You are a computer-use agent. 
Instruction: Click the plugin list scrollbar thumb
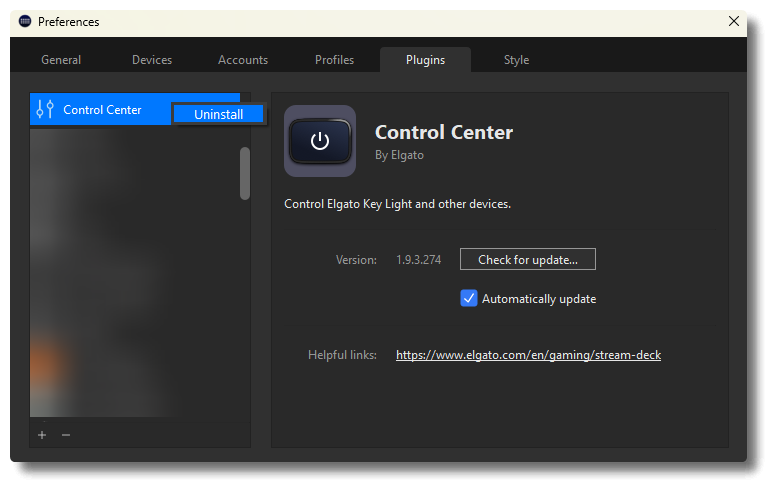(245, 173)
